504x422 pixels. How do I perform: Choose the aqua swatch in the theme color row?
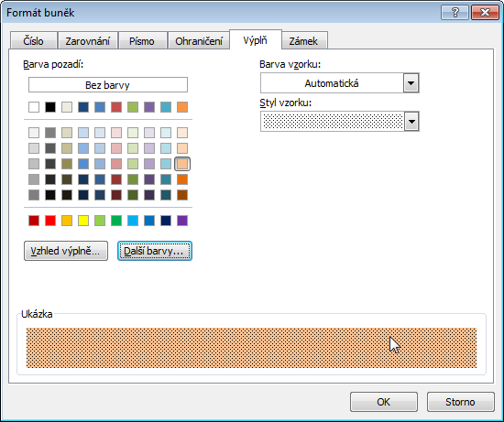[x=166, y=107]
